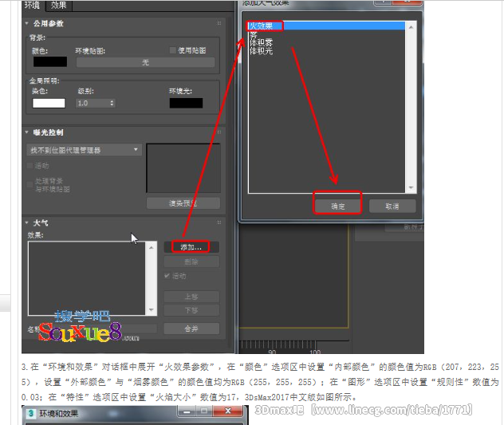
Task: Click the 级别 value field showing 1.0
Action: (x=93, y=103)
